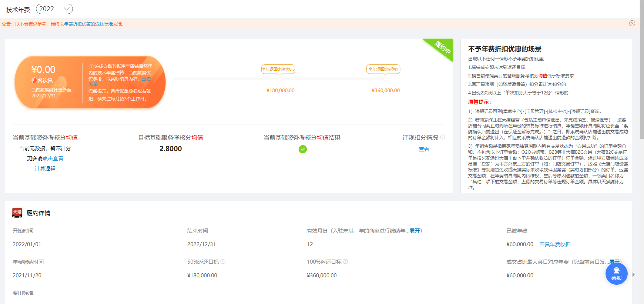
Task: Click start date 2022/01/01
Action: click(x=27, y=244)
